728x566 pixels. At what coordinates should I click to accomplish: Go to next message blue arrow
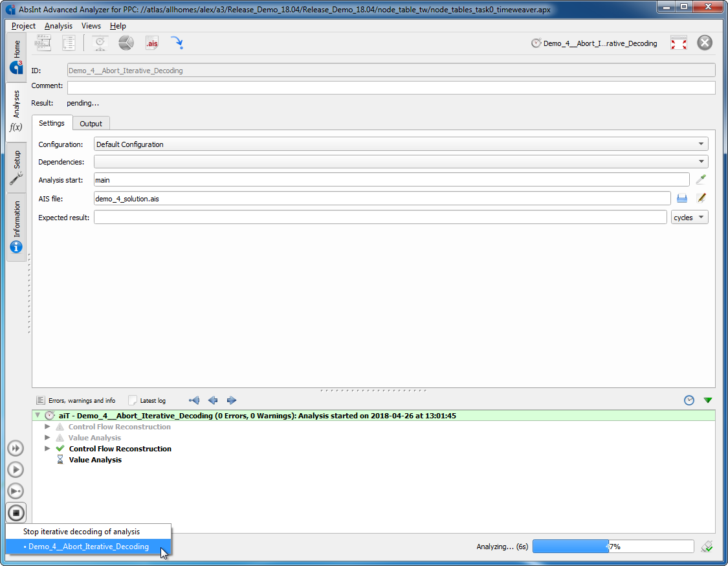tap(232, 400)
